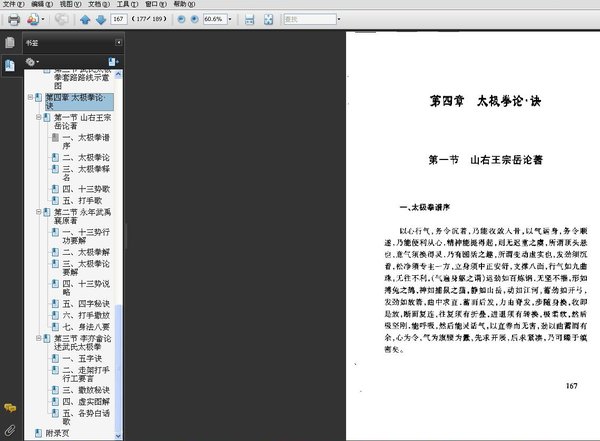Open bookmark 五、各势白话歌
Image resolution: width=600 pixels, height=441 pixels.
click(x=86, y=417)
